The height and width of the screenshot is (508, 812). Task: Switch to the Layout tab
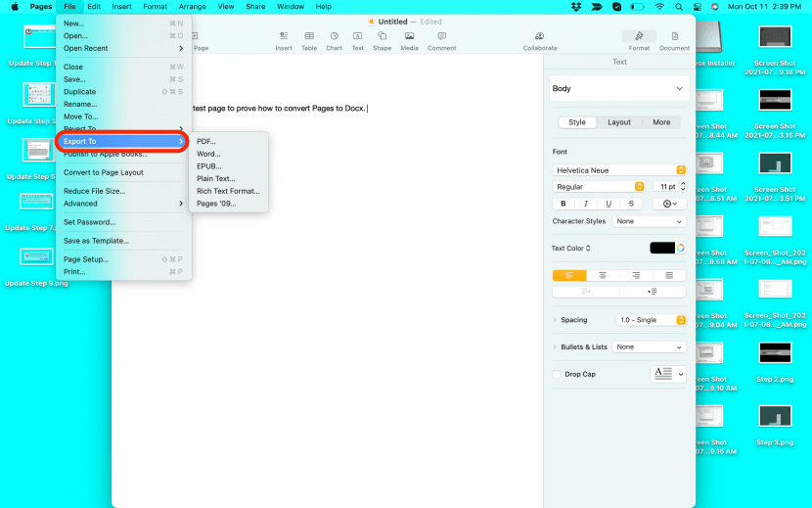coord(619,122)
